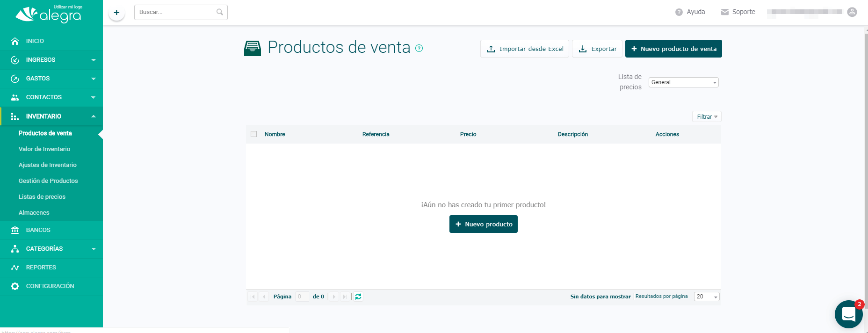
Task: Click the Alegra logo
Action: pos(49,15)
